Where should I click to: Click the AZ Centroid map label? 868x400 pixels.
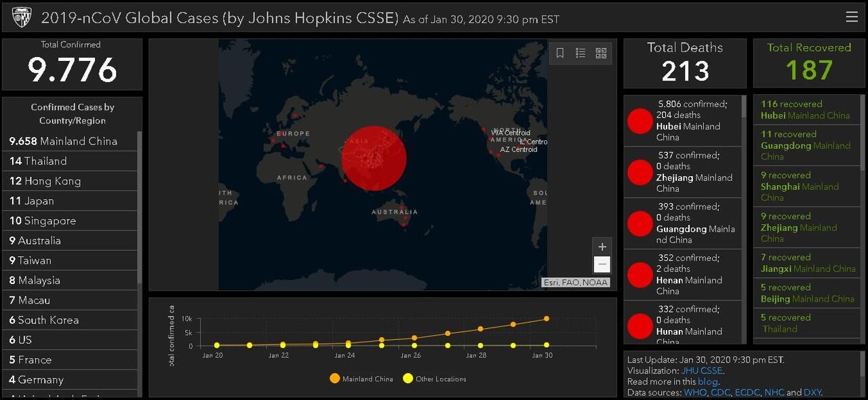(x=519, y=149)
